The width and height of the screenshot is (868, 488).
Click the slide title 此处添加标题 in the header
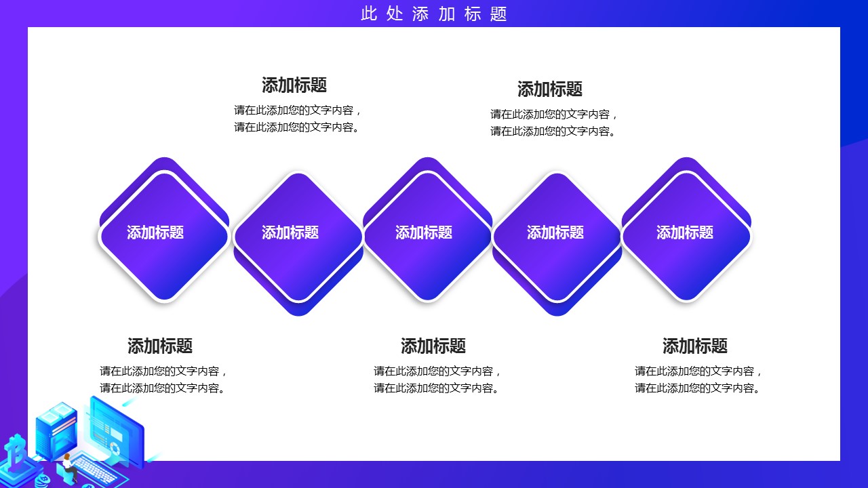point(434,14)
